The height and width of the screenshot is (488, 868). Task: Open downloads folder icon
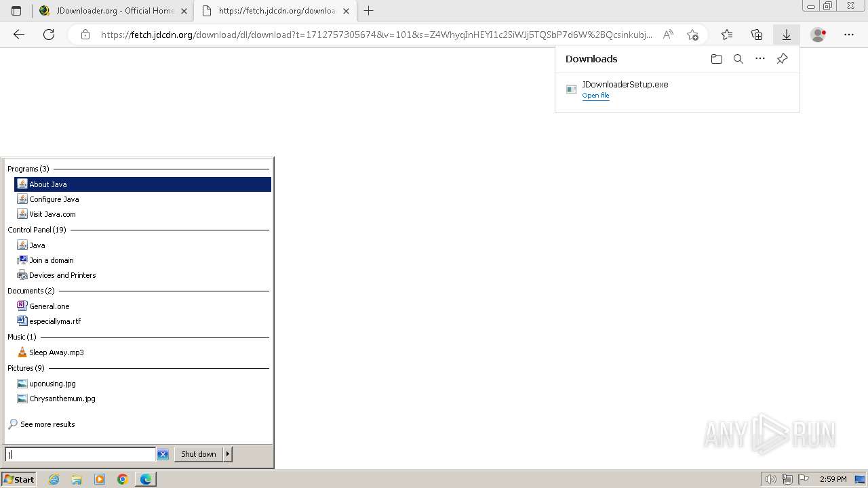(717, 59)
